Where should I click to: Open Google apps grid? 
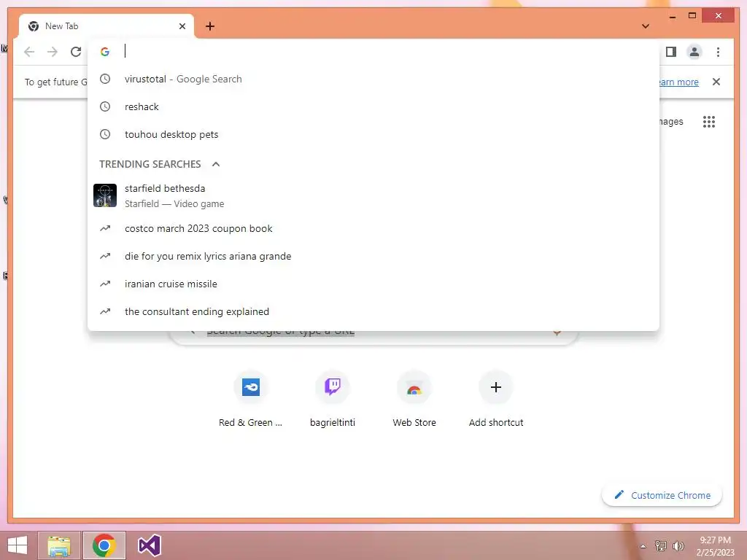[x=709, y=122]
